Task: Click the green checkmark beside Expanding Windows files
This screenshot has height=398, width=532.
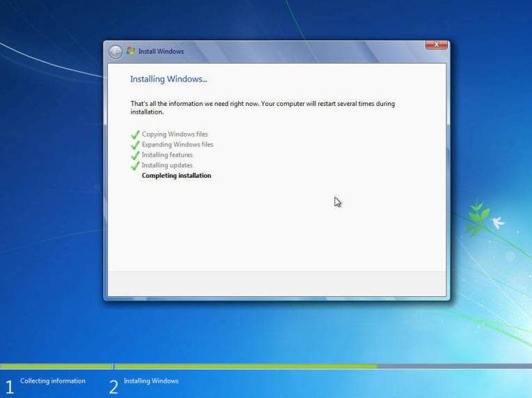Action: click(135, 145)
